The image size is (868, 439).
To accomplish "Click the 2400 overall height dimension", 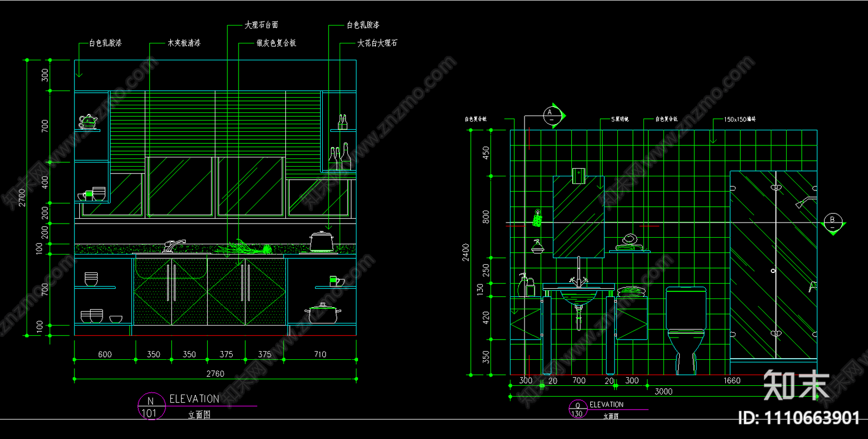I will point(465,252).
